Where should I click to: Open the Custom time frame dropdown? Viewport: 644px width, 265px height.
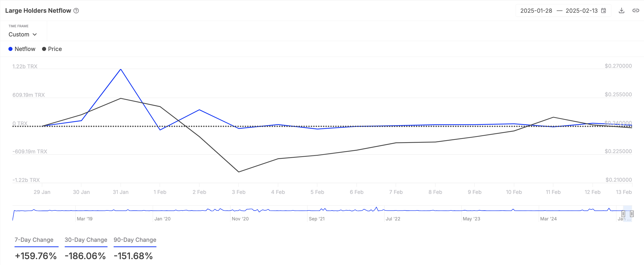pyautogui.click(x=23, y=34)
